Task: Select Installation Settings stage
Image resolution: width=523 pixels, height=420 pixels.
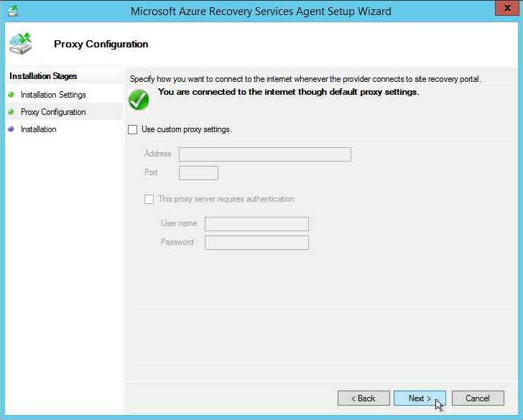Action: 53,95
